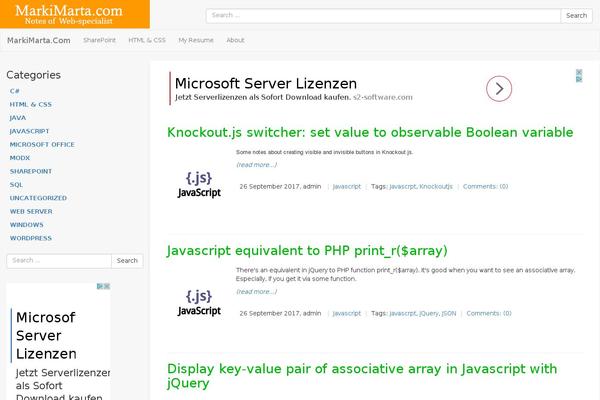Select HTML & CSS sidebar category

pyautogui.click(x=31, y=104)
